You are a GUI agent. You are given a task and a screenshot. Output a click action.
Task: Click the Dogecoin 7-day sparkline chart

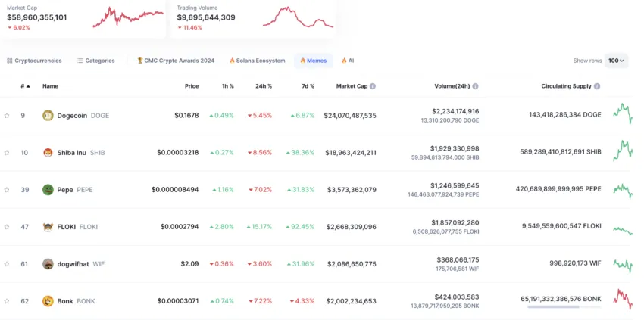(x=623, y=114)
